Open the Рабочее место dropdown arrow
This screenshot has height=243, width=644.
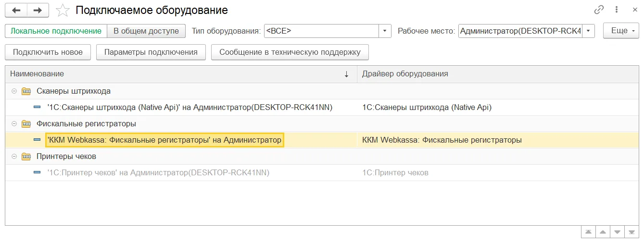[x=589, y=31]
